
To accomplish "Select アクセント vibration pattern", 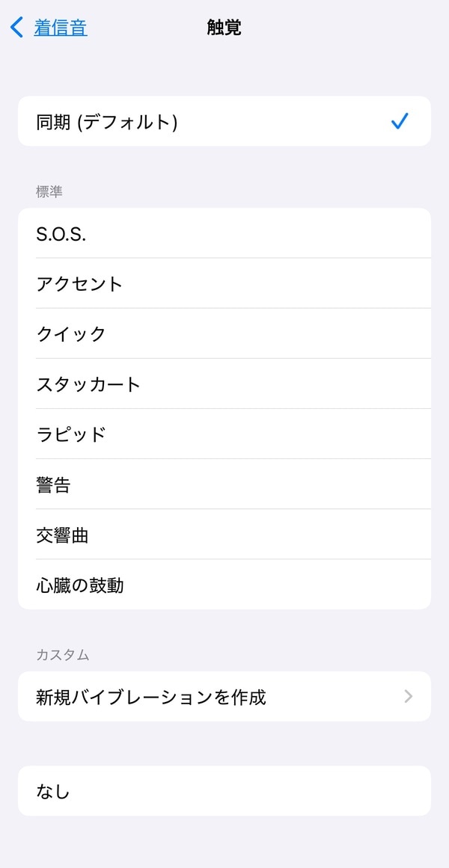I will (x=79, y=284).
